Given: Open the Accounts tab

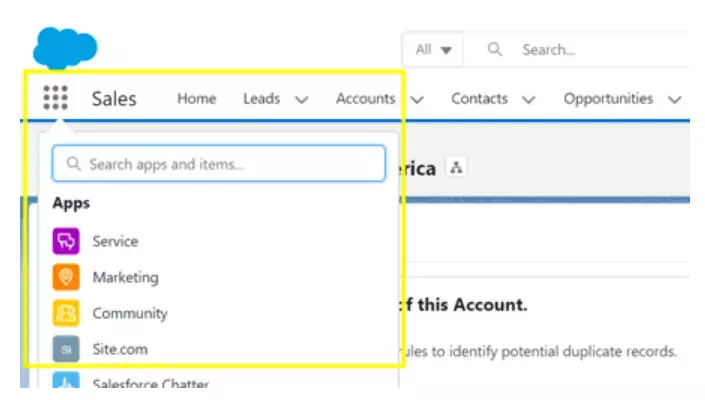Looking at the screenshot, I should pyautogui.click(x=365, y=98).
